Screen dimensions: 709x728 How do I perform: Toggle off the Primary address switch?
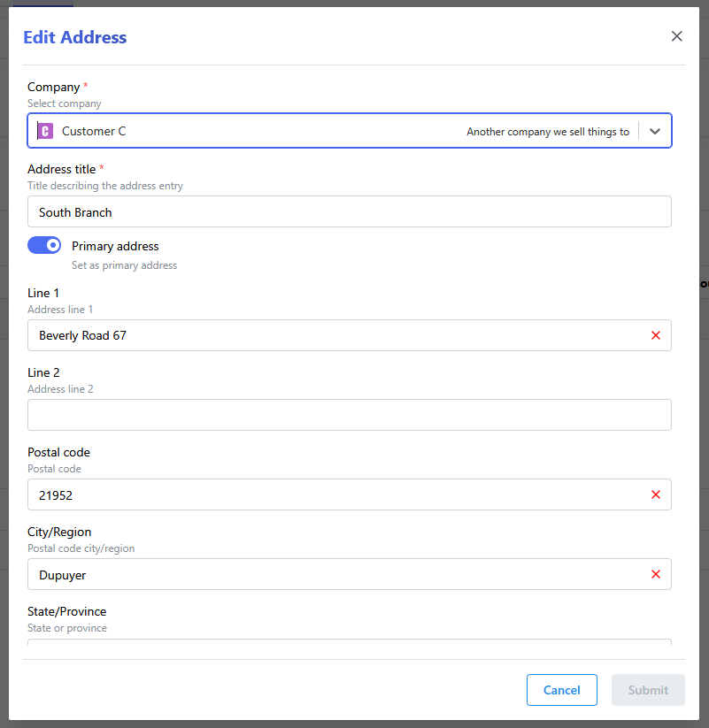(x=44, y=244)
